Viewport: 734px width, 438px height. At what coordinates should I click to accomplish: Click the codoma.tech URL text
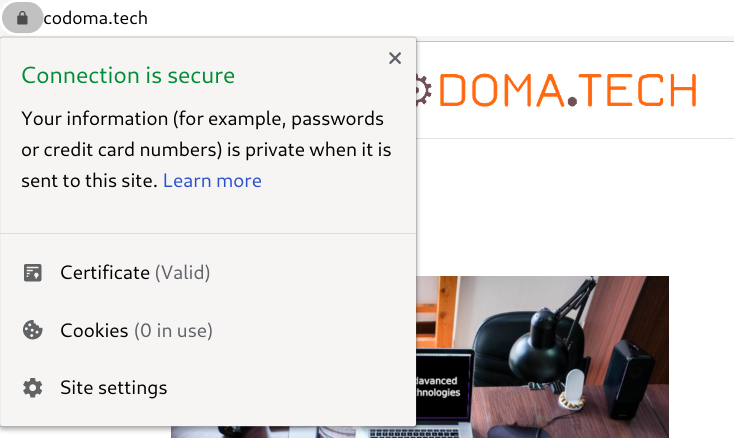(95, 18)
